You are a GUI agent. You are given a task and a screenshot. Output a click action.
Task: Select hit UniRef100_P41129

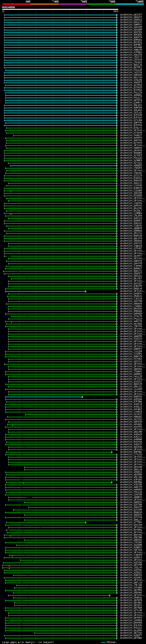point(131,93)
